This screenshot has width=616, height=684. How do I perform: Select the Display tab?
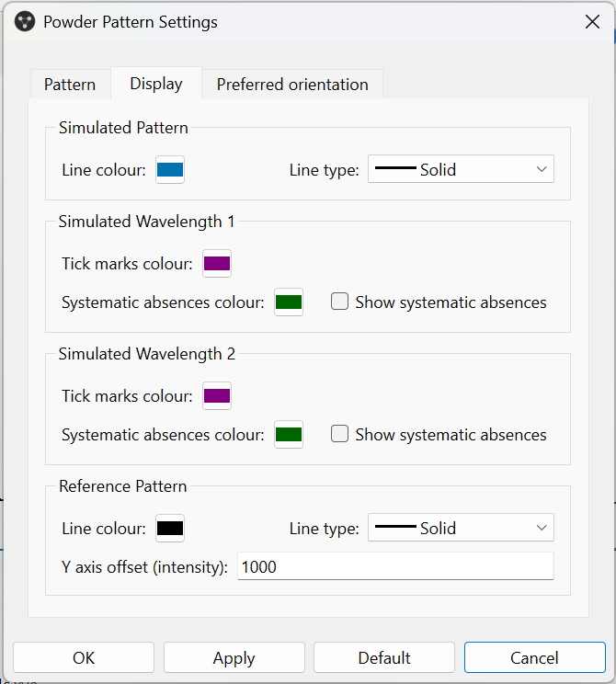(x=156, y=84)
